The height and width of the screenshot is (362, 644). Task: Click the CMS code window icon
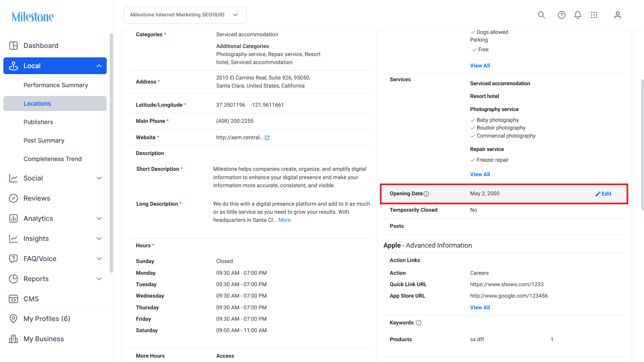[x=13, y=299]
